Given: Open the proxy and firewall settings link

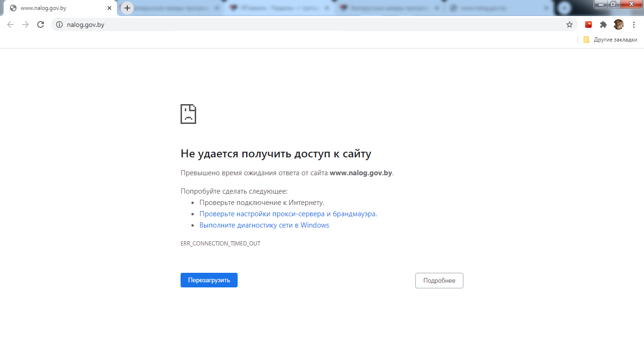Looking at the screenshot, I should [288, 213].
